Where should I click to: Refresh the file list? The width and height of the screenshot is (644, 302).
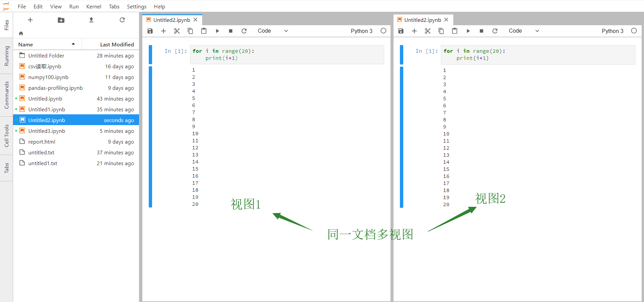click(x=122, y=20)
